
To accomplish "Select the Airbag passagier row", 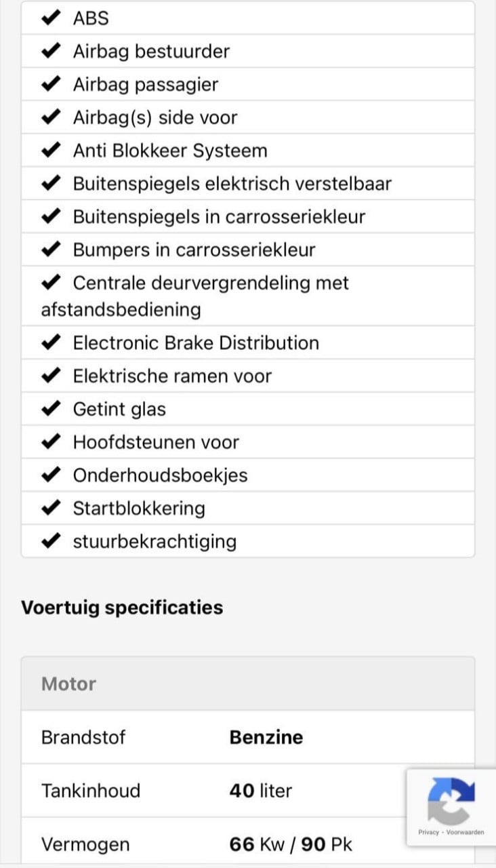I will [248, 84].
